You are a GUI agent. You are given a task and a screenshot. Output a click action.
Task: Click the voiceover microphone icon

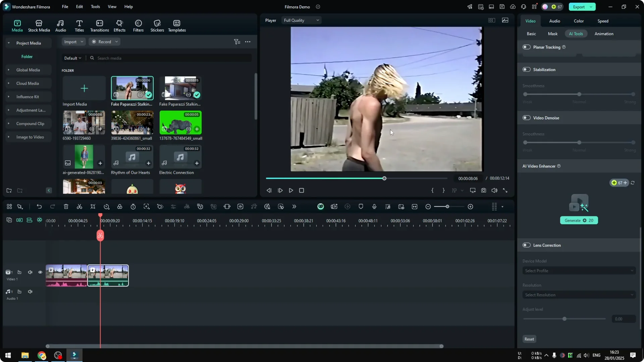[374, 206]
